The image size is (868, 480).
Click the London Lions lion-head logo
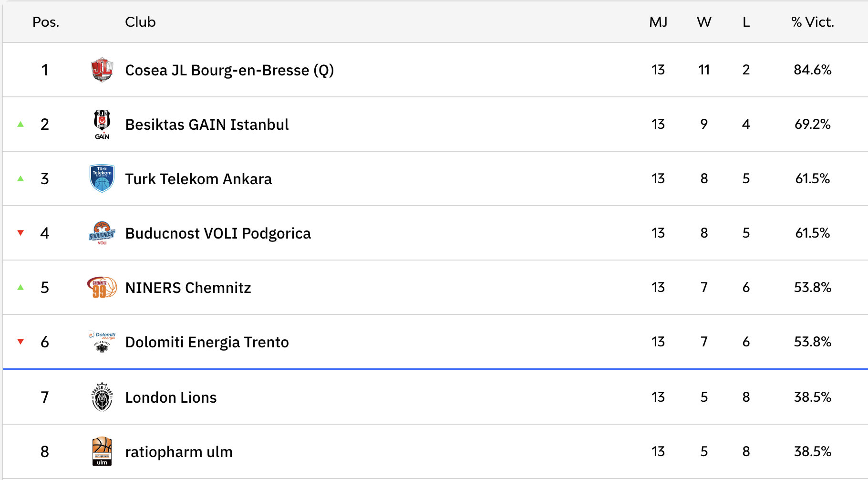click(x=102, y=397)
